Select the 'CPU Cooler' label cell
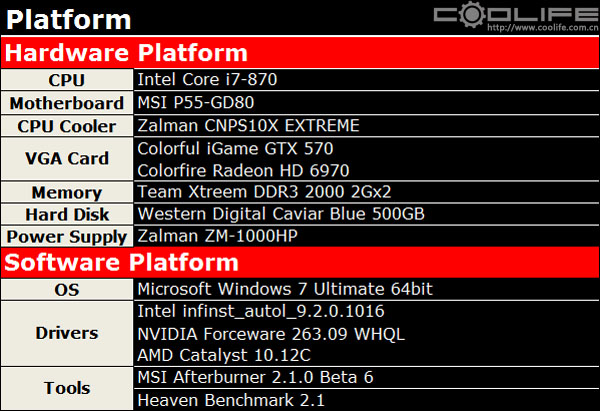 [67, 126]
